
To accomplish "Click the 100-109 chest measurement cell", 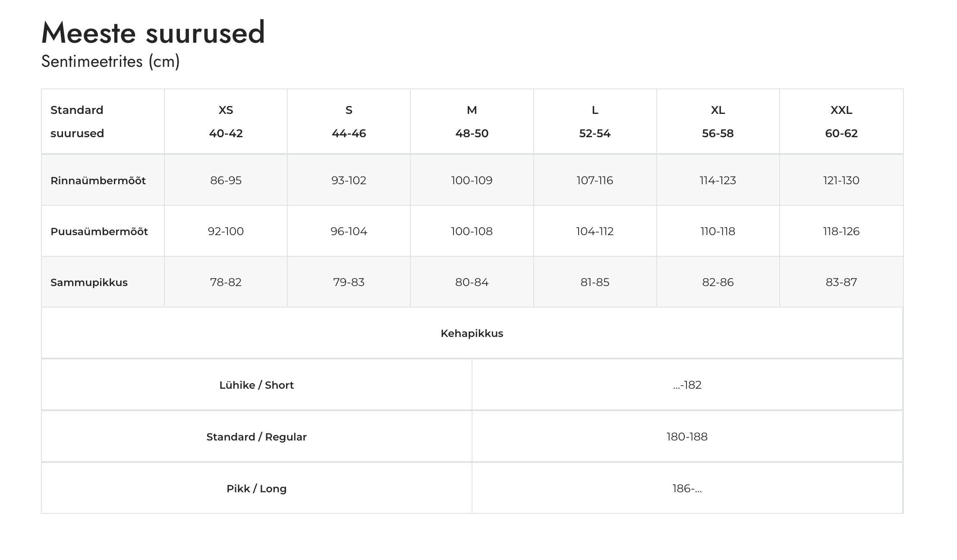I will (x=472, y=180).
